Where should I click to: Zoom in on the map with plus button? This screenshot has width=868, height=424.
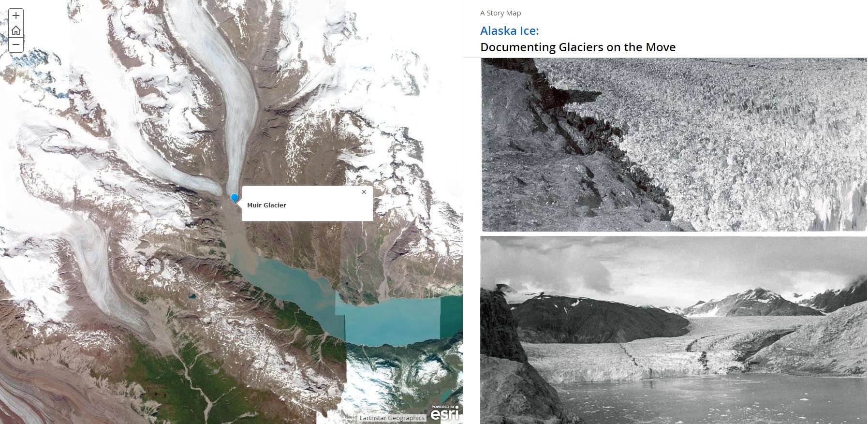pyautogui.click(x=16, y=15)
